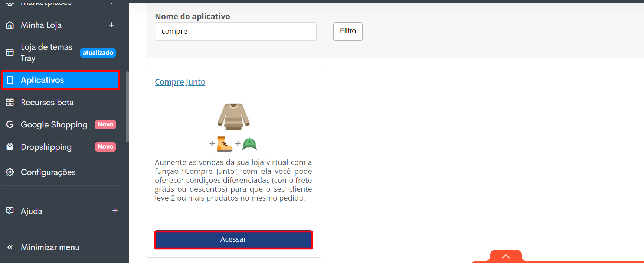Expand Ajuda with plus icon
Image resolution: width=644 pixels, height=263 pixels.
115,211
